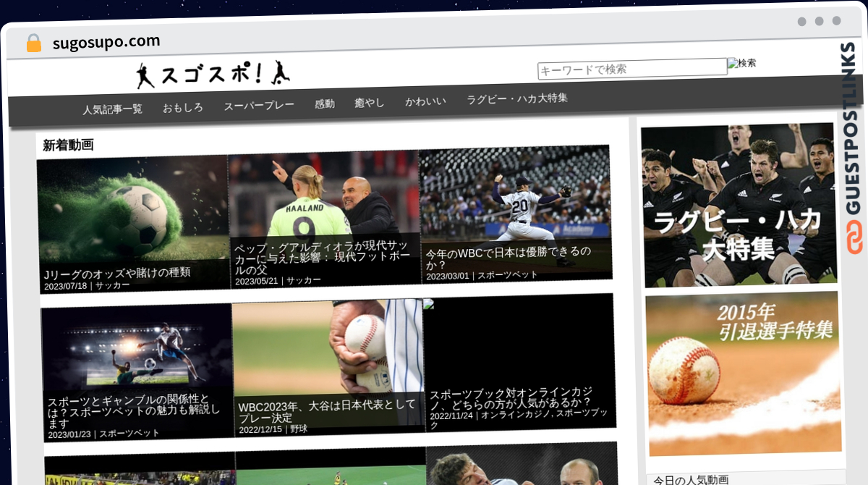Click the padlock icon beside sugosupo.com

(34, 43)
